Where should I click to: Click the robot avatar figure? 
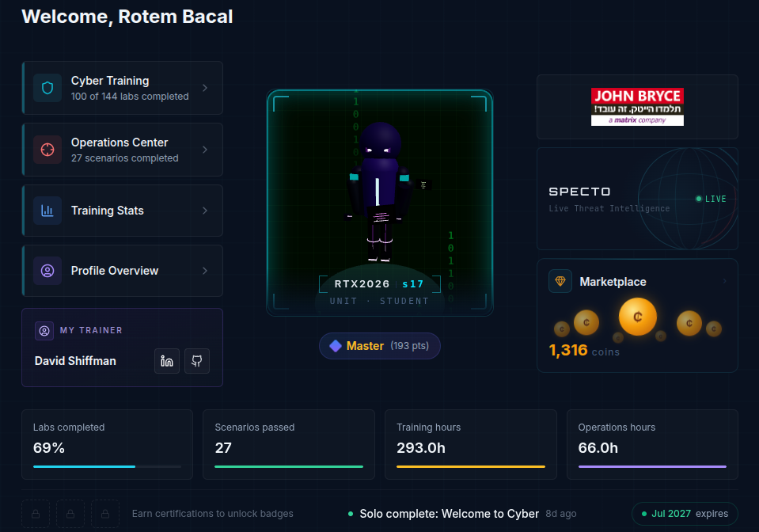(380, 192)
